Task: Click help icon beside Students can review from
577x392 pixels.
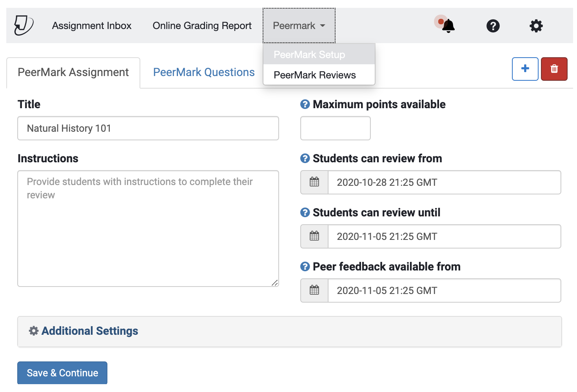Action: point(305,158)
